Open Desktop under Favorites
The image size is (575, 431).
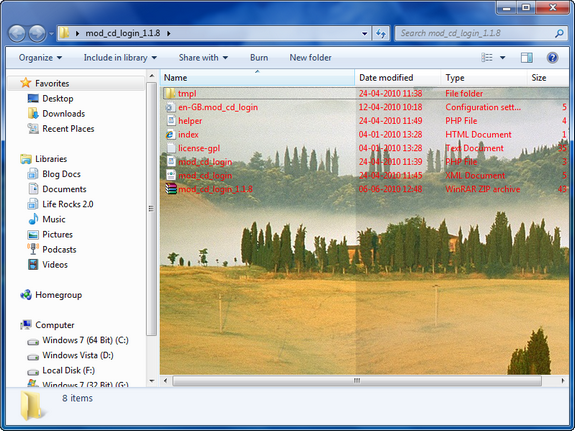click(58, 99)
